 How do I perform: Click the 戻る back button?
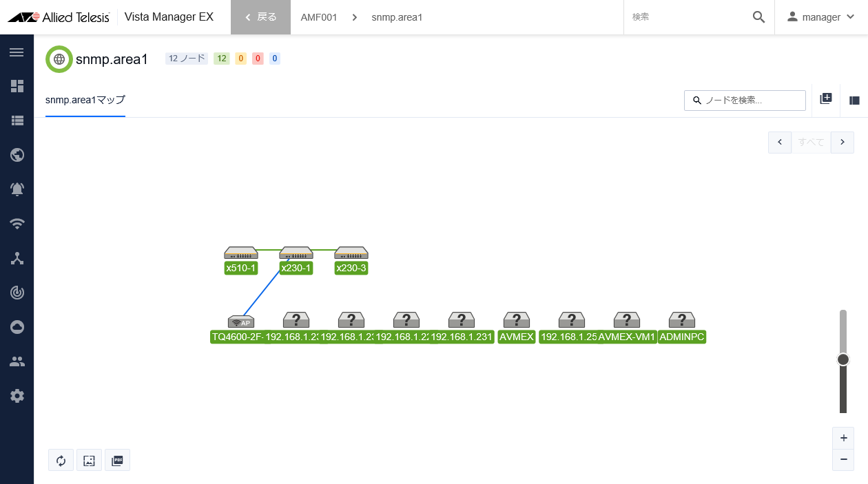(x=261, y=17)
